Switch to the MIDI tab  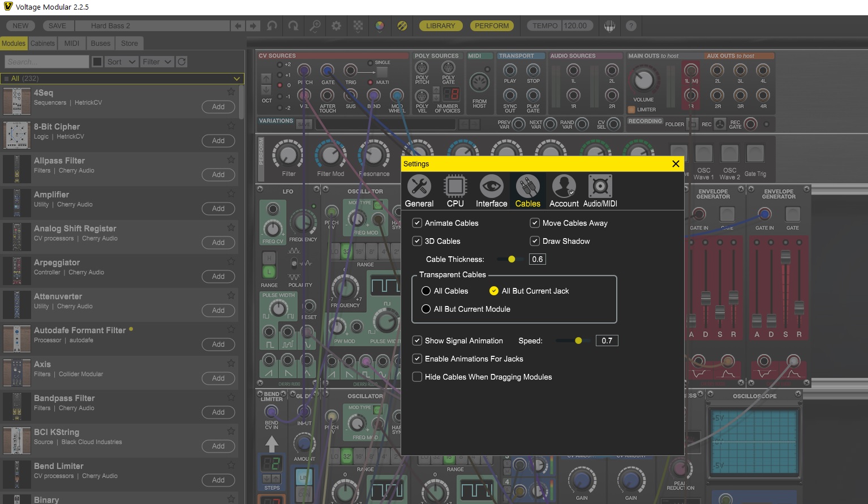(72, 44)
